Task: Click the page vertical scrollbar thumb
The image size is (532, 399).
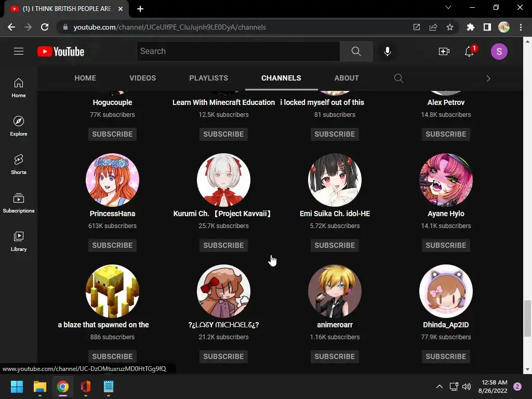Action: (x=527, y=318)
